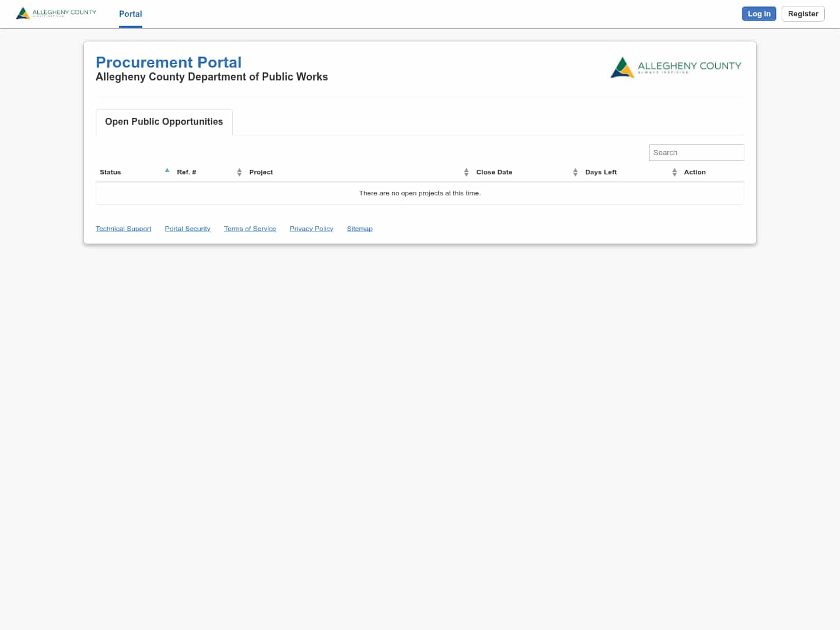This screenshot has height=630, width=840.
Task: Sort by Days Left column arrows
Action: (x=674, y=172)
